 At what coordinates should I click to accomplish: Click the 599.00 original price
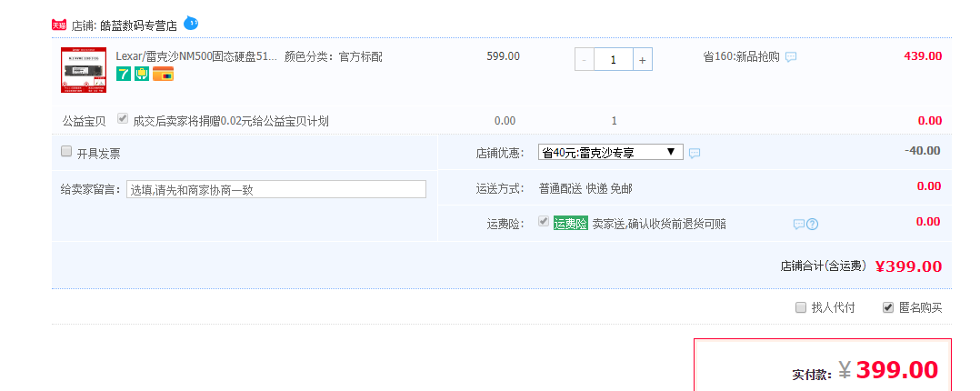tap(503, 56)
